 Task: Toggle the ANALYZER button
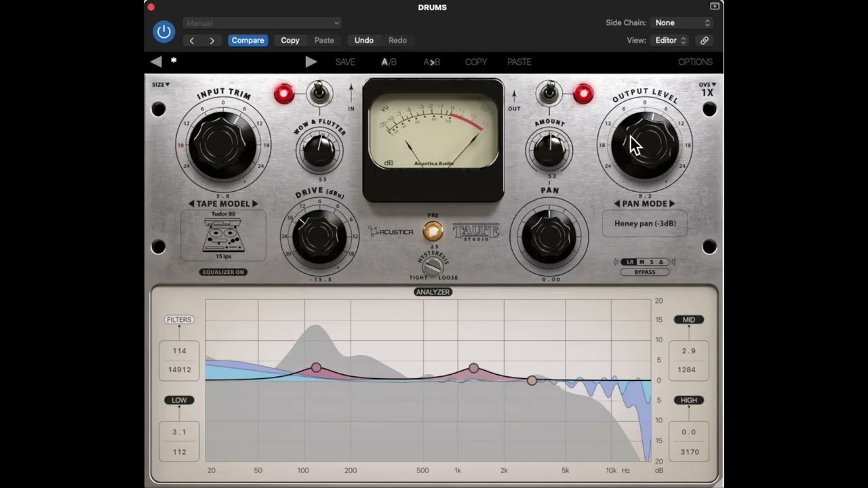pos(433,291)
